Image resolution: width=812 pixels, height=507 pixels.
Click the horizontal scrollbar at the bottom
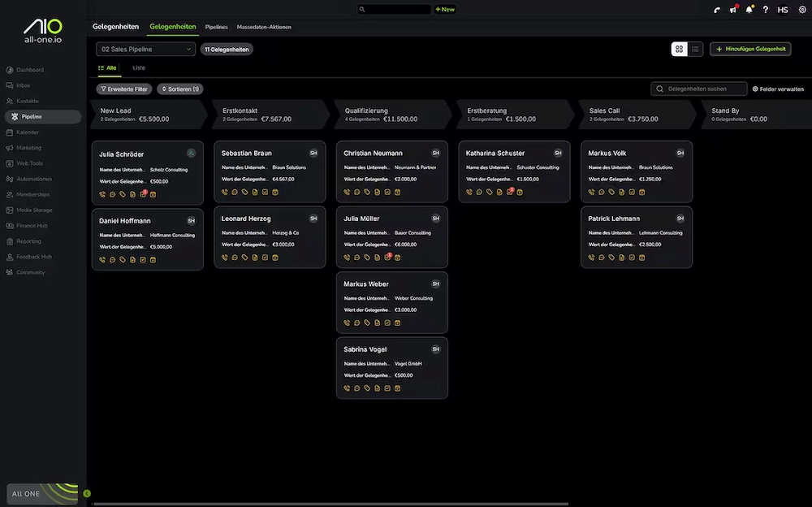pyautogui.click(x=330, y=504)
